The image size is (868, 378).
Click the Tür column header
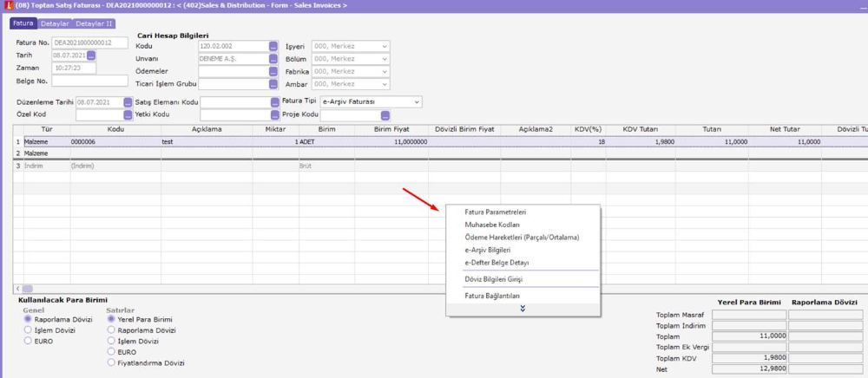coord(47,129)
